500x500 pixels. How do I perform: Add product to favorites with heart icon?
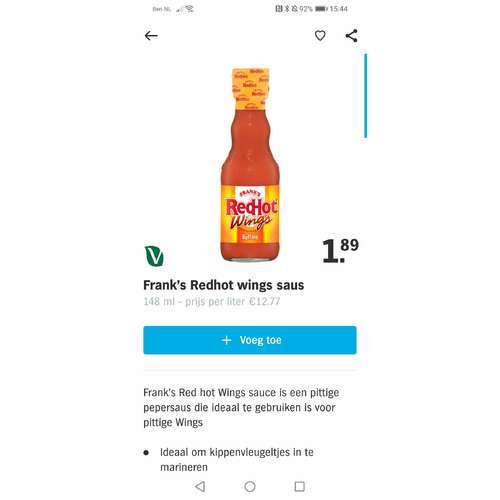[x=320, y=35]
